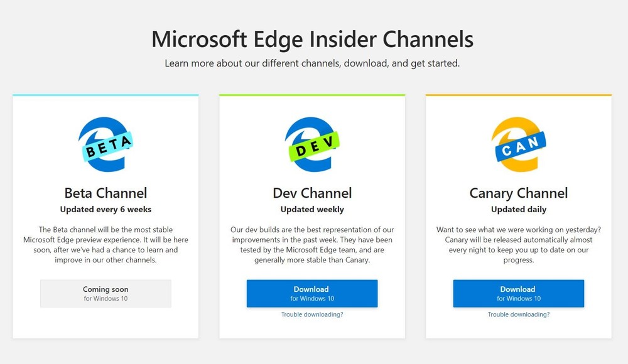Select the Beta Channel heading
The height and width of the screenshot is (364, 628).
pyautogui.click(x=106, y=193)
